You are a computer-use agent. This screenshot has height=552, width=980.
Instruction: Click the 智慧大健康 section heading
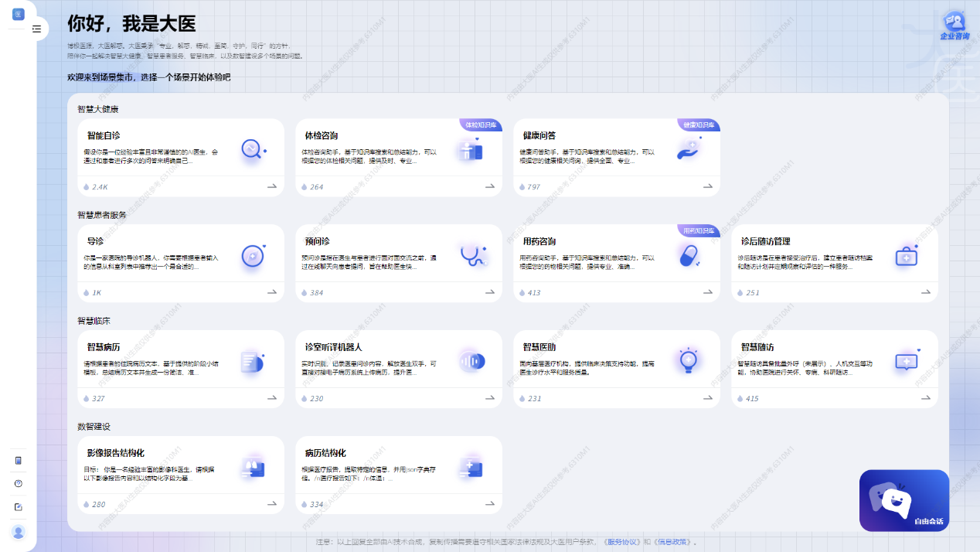tap(98, 109)
